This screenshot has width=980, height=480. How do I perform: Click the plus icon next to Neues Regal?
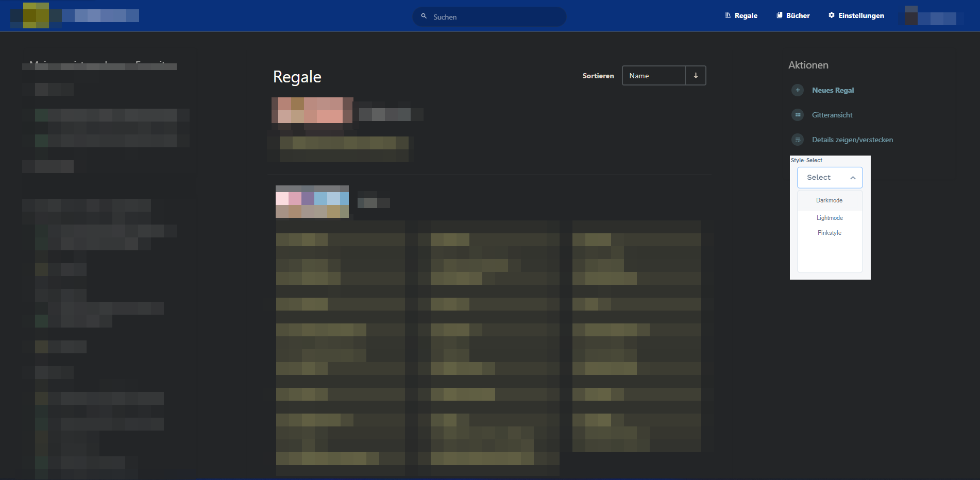(x=798, y=90)
